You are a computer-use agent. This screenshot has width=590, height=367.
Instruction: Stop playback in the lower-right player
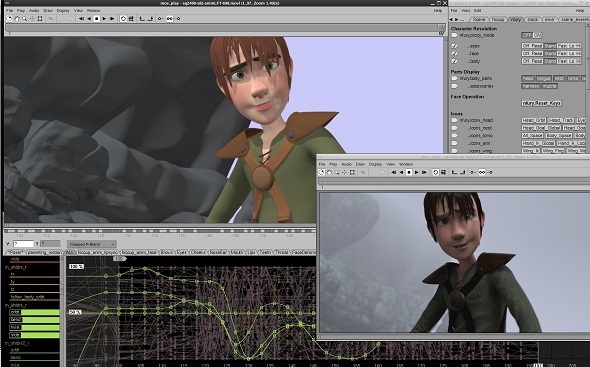(x=409, y=172)
